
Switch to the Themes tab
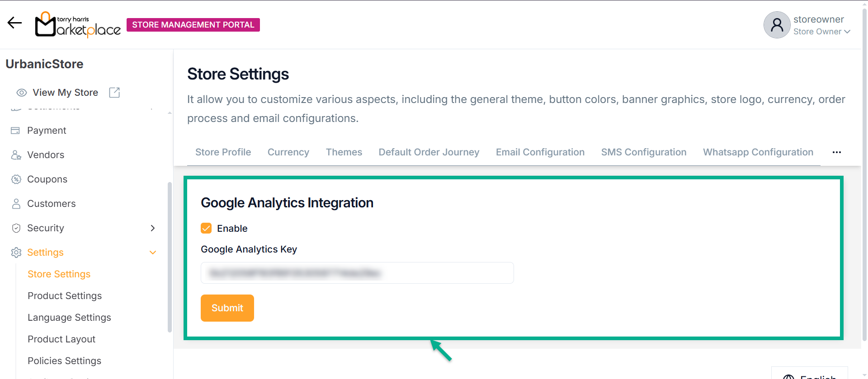344,152
